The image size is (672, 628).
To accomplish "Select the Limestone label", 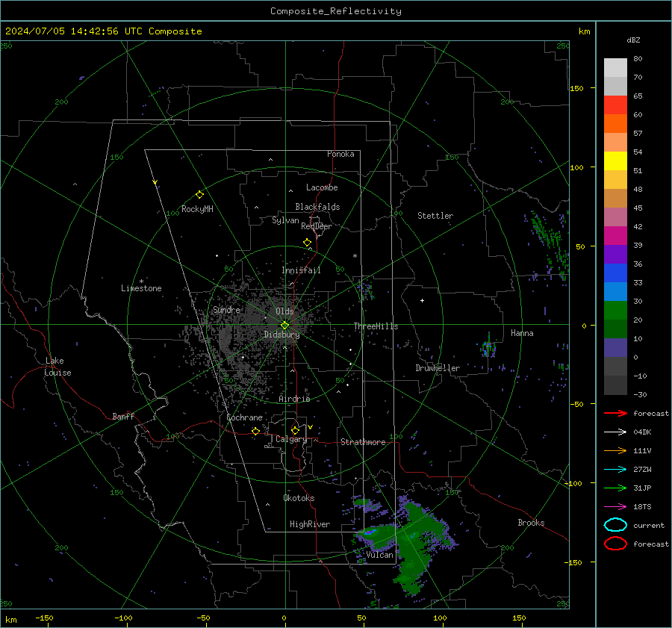I will [x=141, y=288].
